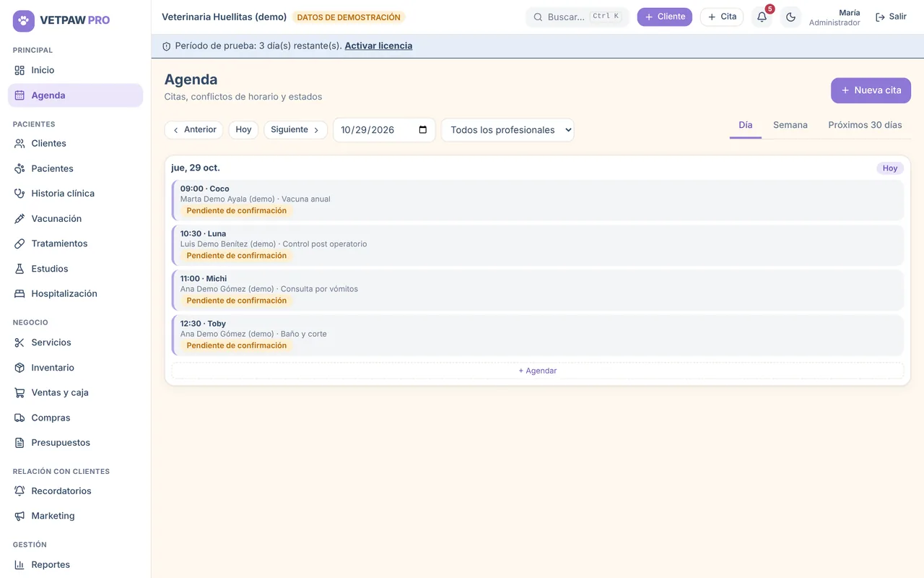Open the 10:30 Luna appointment
Viewport: 924px width, 578px height.
(x=538, y=245)
